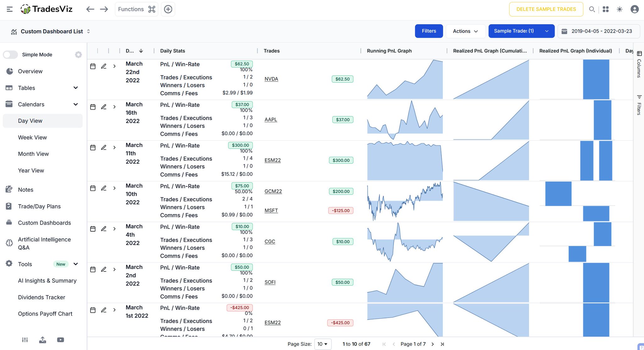Select Week View in sidebar
This screenshot has height=350, width=644.
click(x=32, y=137)
